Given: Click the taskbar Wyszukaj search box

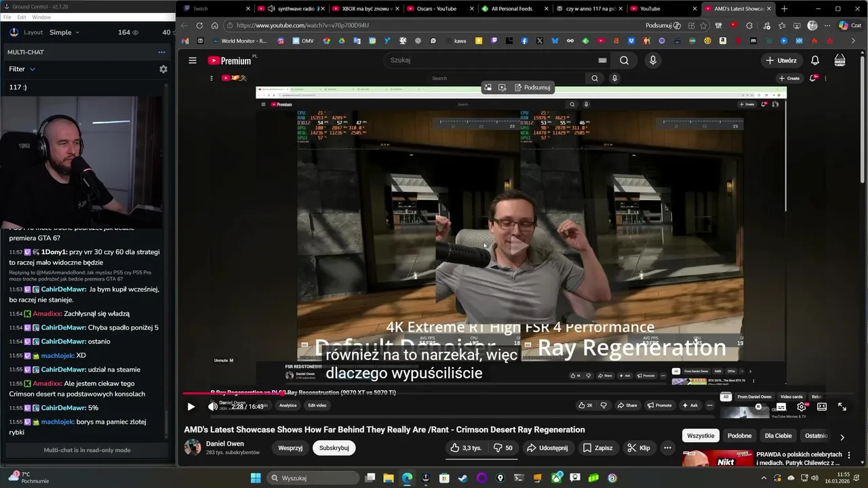Looking at the screenshot, I should tap(312, 478).
